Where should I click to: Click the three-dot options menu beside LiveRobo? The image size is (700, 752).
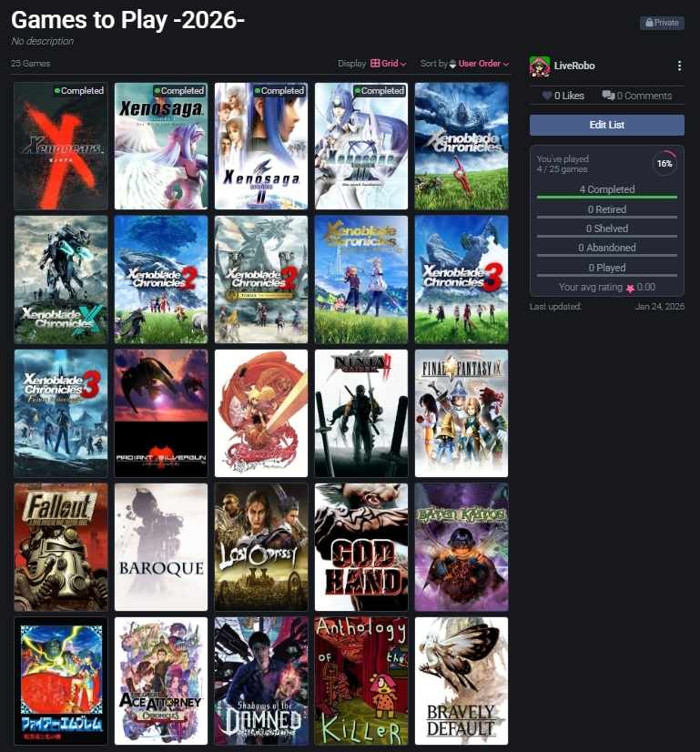point(679,66)
